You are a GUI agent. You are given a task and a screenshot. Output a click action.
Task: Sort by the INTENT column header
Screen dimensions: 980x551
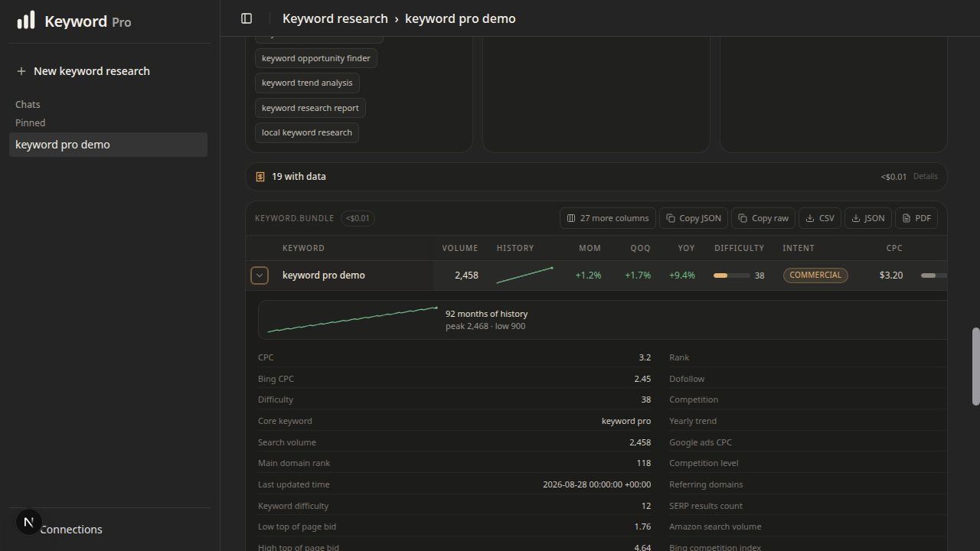[798, 248]
